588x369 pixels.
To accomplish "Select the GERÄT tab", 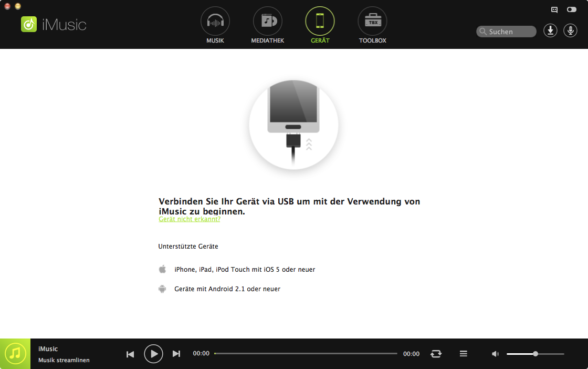I will click(320, 25).
